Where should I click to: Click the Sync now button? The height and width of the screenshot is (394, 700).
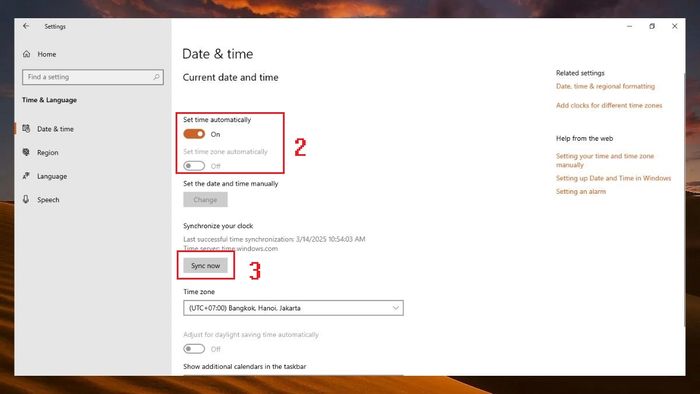[205, 265]
